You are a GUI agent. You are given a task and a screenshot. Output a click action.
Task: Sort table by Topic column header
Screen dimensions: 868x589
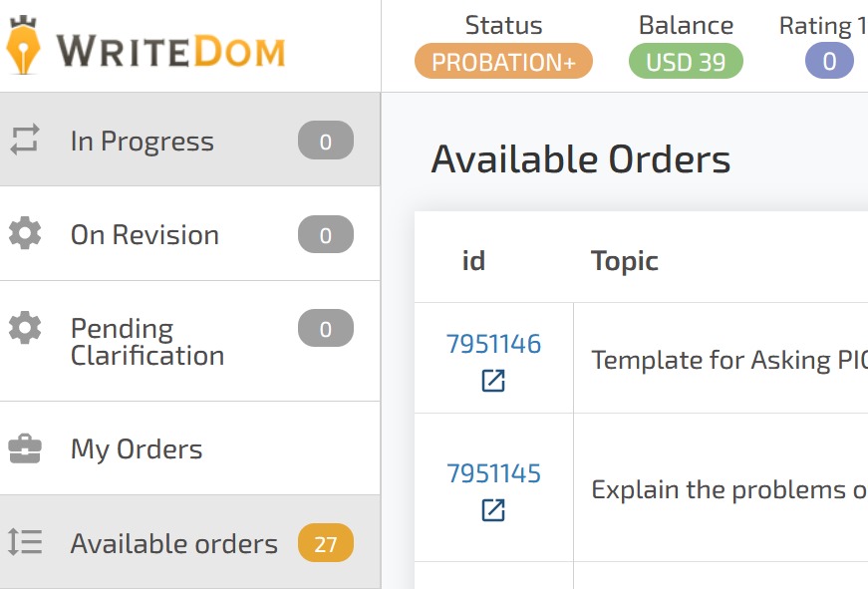pyautogui.click(x=625, y=261)
